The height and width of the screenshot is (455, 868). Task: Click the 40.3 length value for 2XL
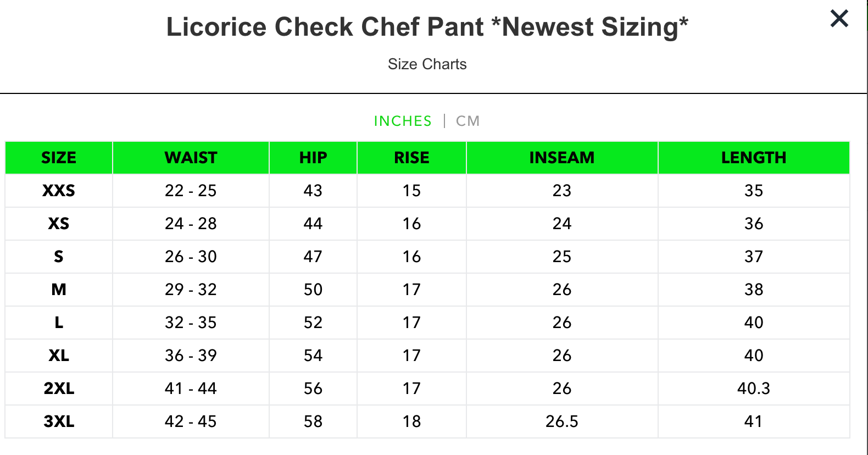754,389
